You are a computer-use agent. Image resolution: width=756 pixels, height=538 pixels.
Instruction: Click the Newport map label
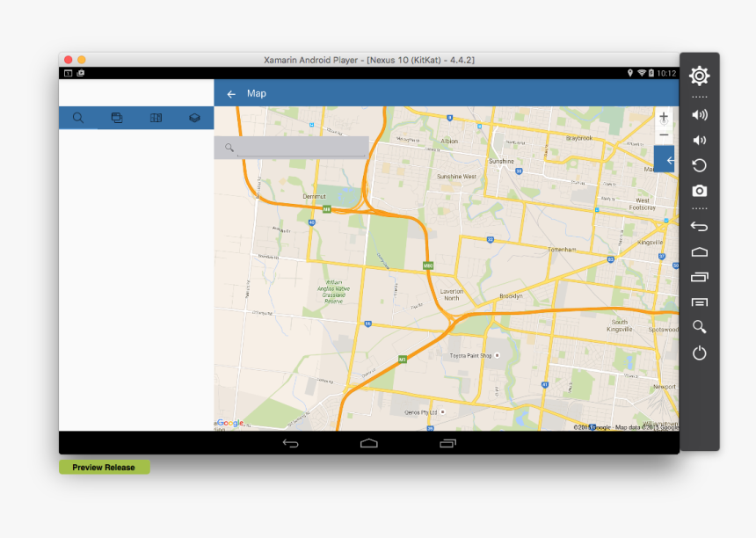[665, 387]
